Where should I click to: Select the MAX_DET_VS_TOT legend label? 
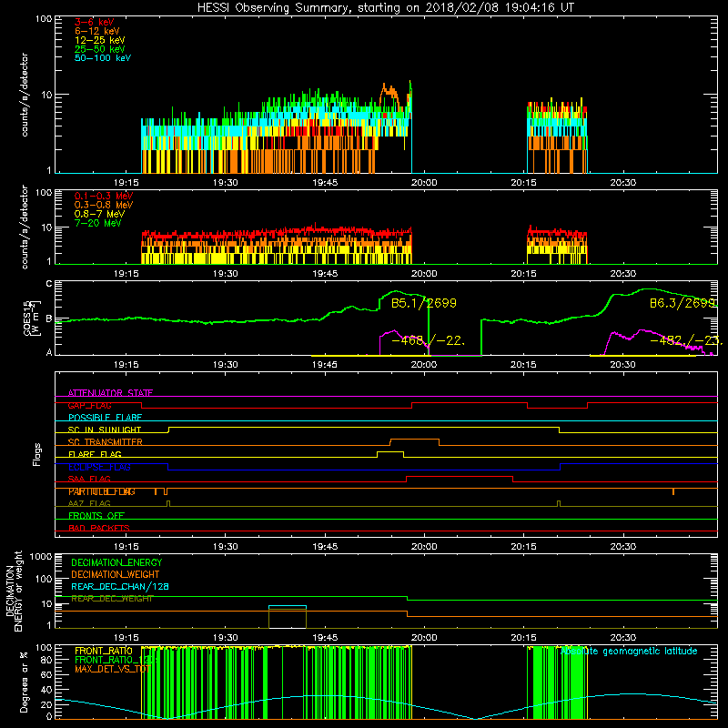pyautogui.click(x=112, y=669)
